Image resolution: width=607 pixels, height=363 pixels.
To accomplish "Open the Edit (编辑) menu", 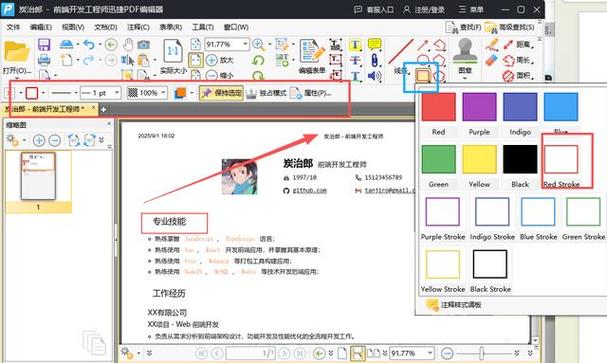I will click(x=41, y=27).
